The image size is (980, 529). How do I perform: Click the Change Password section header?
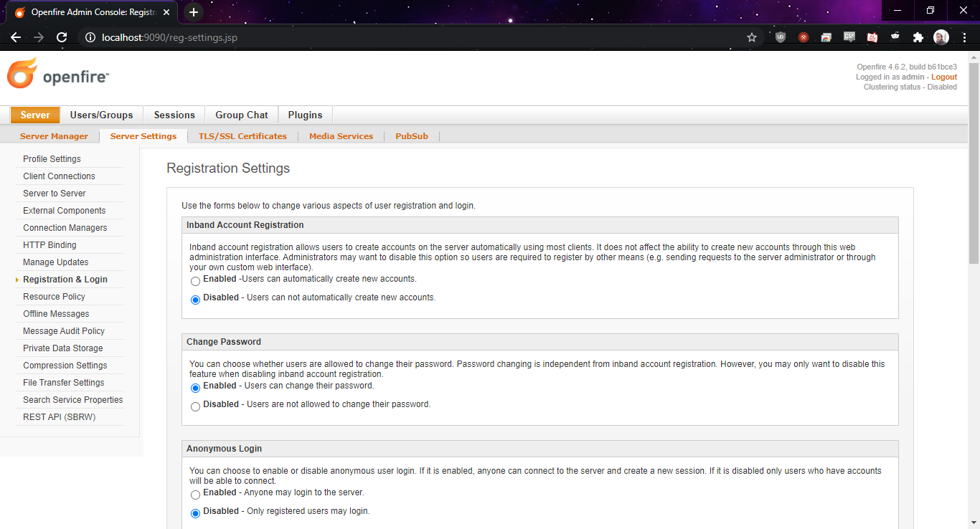point(540,342)
